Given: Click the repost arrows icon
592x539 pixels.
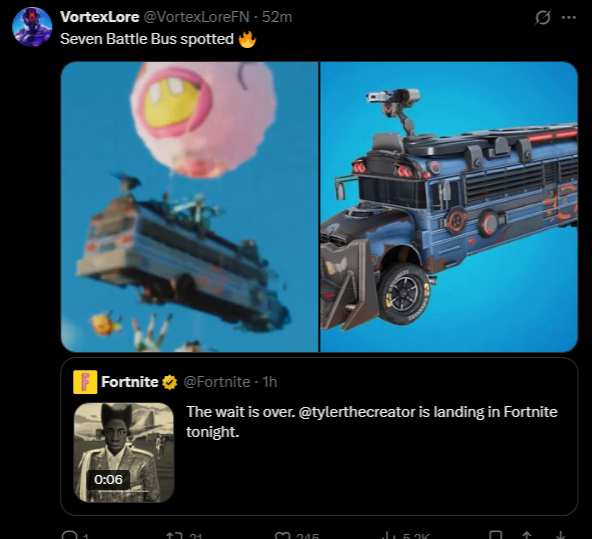Looking at the screenshot, I should tap(174, 536).
